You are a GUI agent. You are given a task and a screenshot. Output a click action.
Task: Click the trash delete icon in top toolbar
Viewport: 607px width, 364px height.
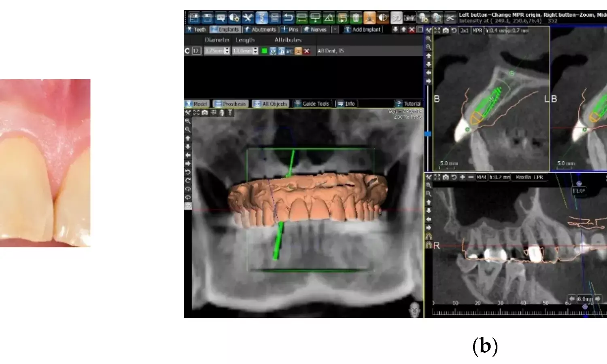click(356, 18)
